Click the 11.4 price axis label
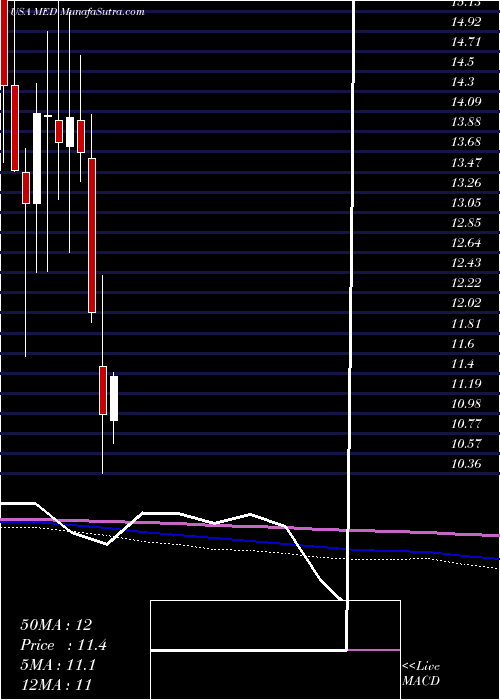500x700 pixels. point(463,364)
